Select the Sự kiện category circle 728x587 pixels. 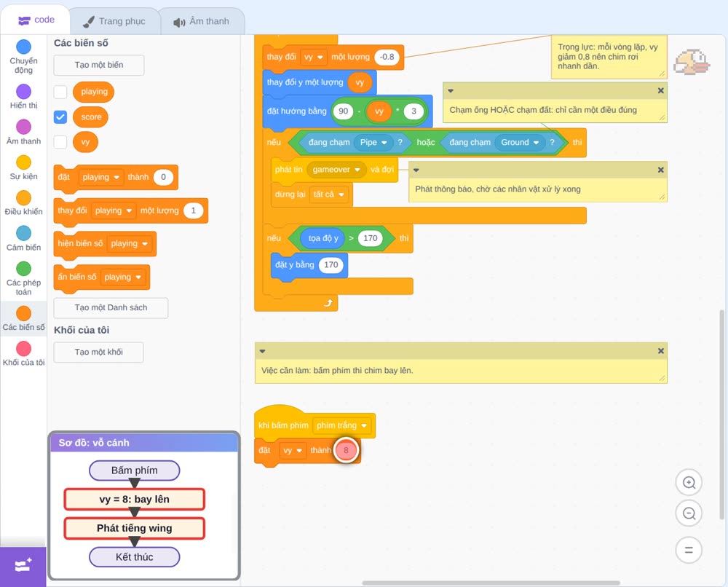[23, 162]
